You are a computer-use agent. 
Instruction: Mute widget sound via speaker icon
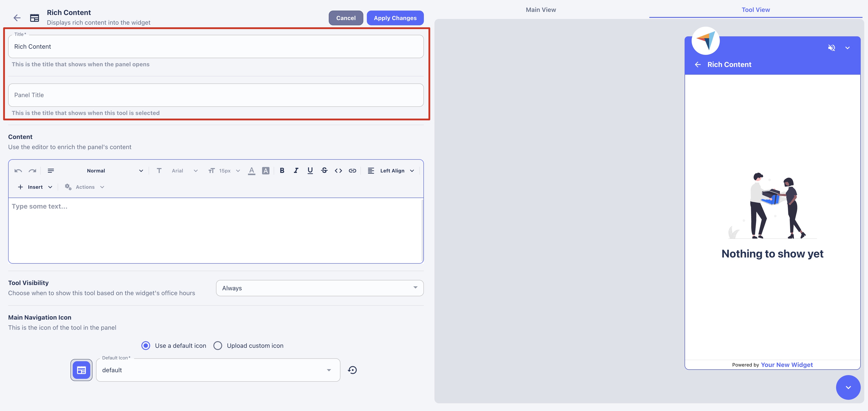pos(831,48)
